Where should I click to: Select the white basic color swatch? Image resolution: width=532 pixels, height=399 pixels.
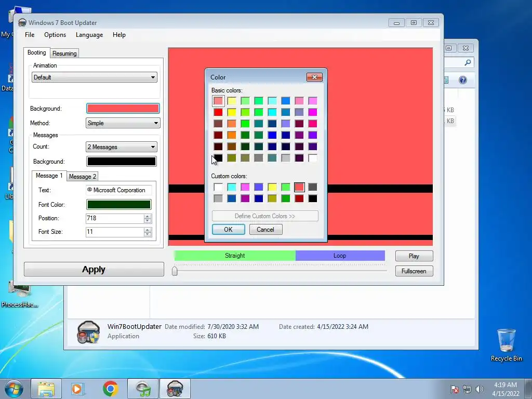[312, 158]
